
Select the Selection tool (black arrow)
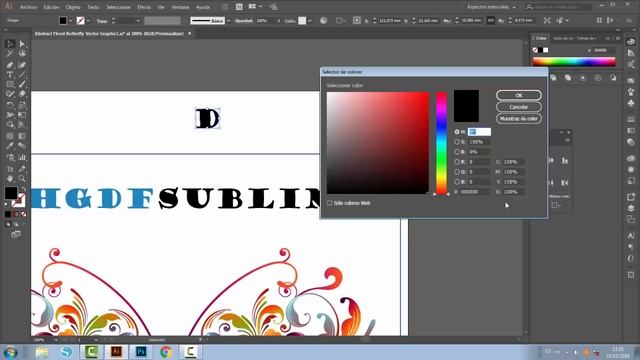(10, 44)
